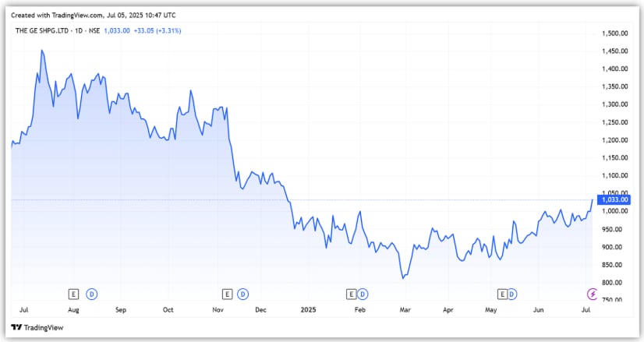644x342 pixels.
Task: Open the TradingView logo link
Action: (x=33, y=327)
